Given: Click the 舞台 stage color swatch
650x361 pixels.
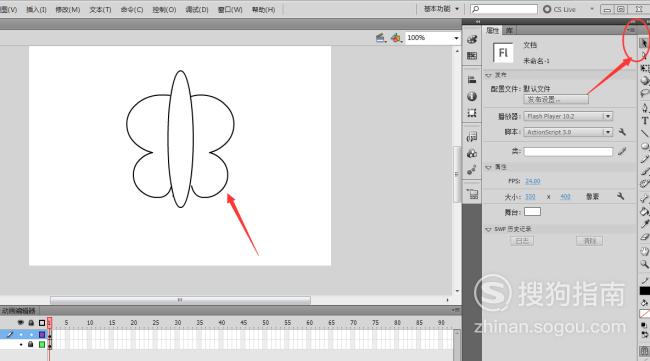Looking at the screenshot, I should tap(532, 212).
